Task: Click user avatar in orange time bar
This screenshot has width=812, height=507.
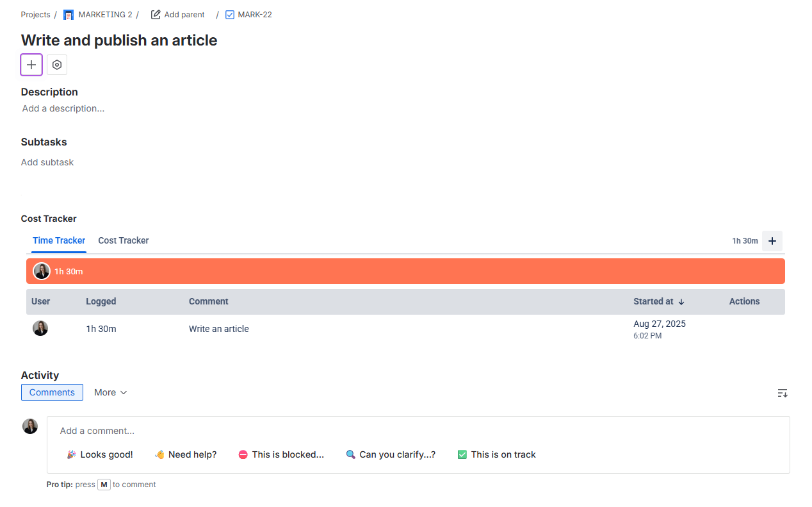Action: pos(42,271)
